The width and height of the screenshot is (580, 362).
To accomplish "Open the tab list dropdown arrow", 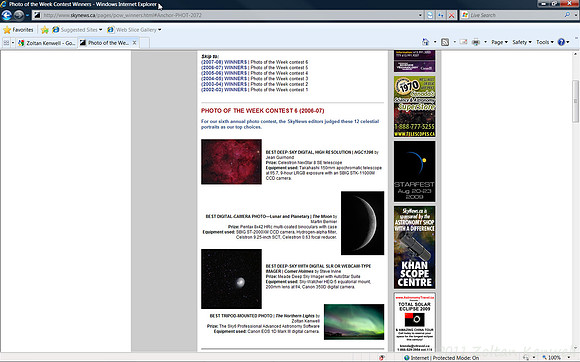I will point(13,43).
